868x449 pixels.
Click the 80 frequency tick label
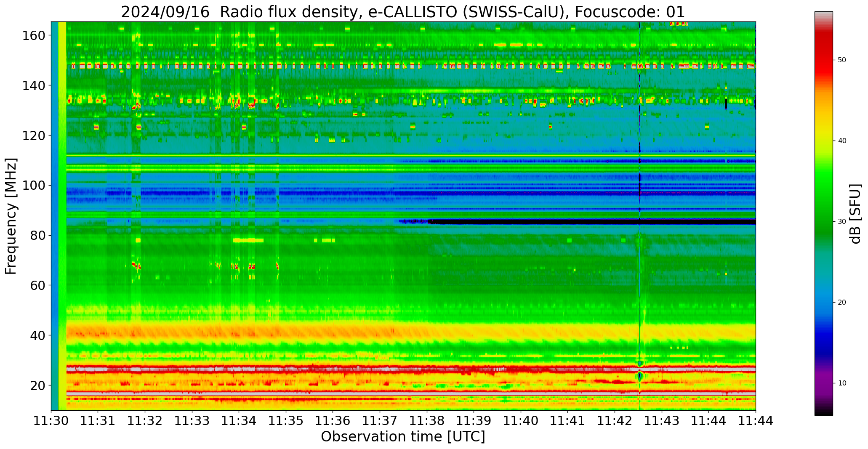tap(37, 235)
